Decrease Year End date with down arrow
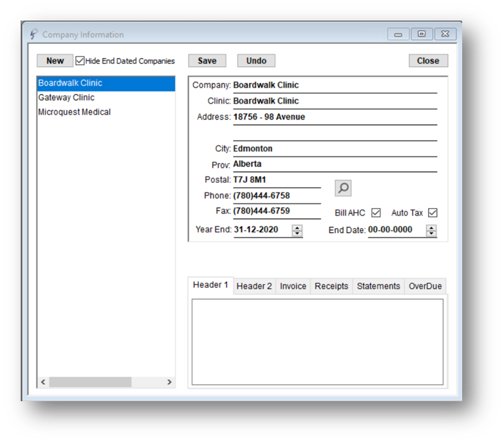 point(297,233)
